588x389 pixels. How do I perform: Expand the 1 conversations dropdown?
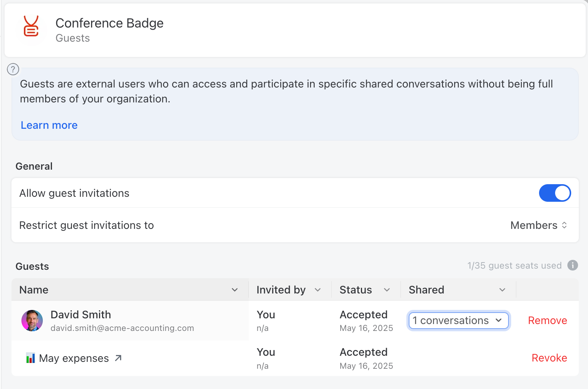click(x=458, y=321)
